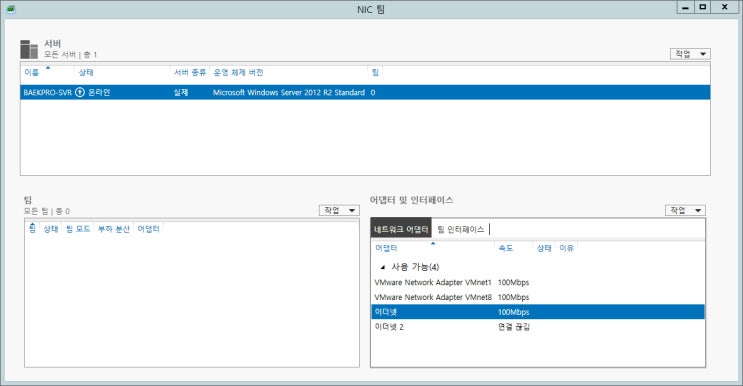Screen dimensions: 743x386
Task: Select the 이더넷 adapter row
Action: [x=538, y=312]
